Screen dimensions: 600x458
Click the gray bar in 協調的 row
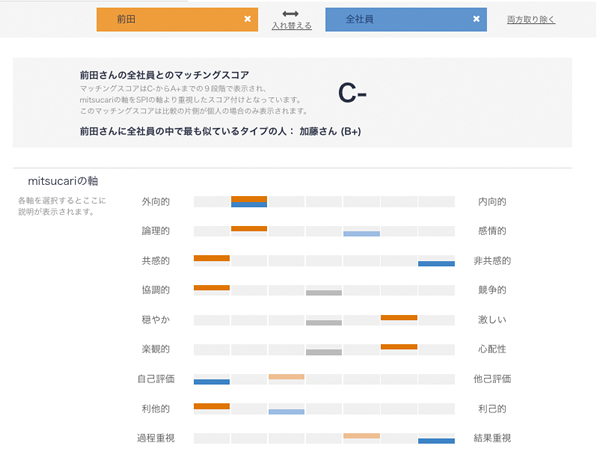point(324,293)
